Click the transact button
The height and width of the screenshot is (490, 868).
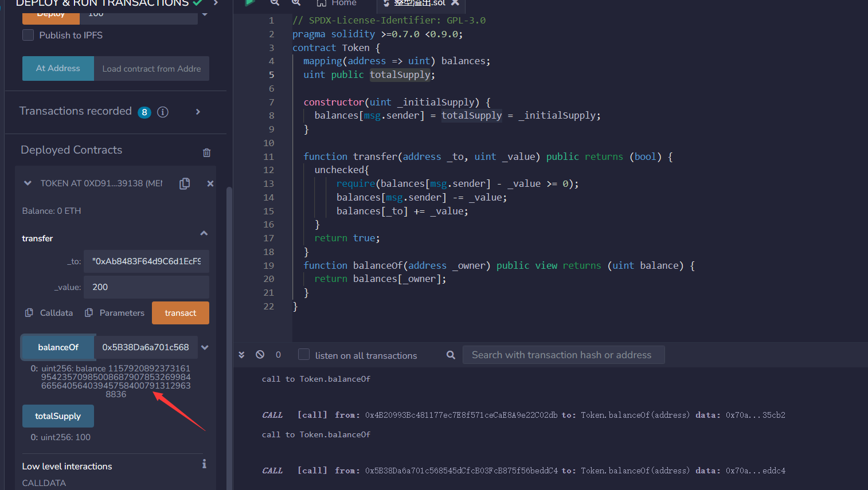click(180, 313)
